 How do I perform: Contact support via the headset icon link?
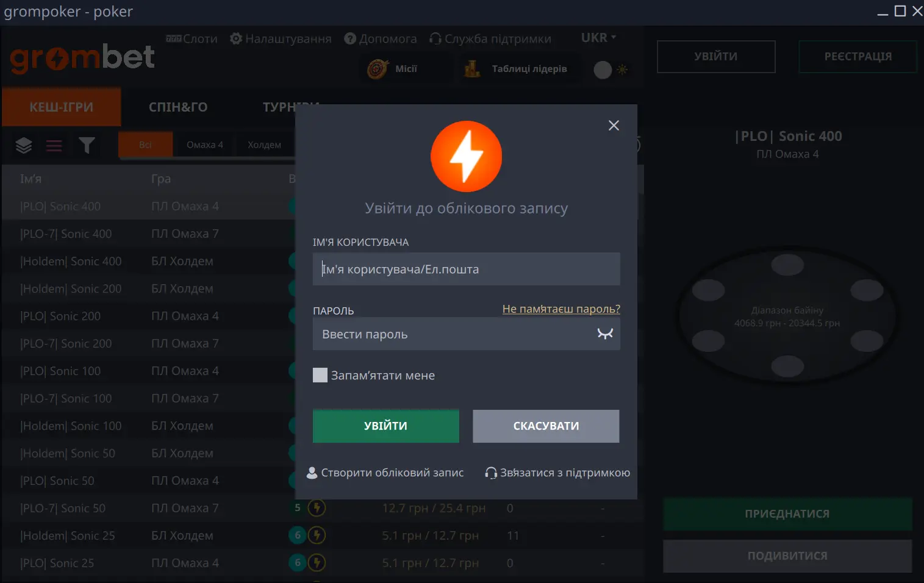(x=557, y=473)
